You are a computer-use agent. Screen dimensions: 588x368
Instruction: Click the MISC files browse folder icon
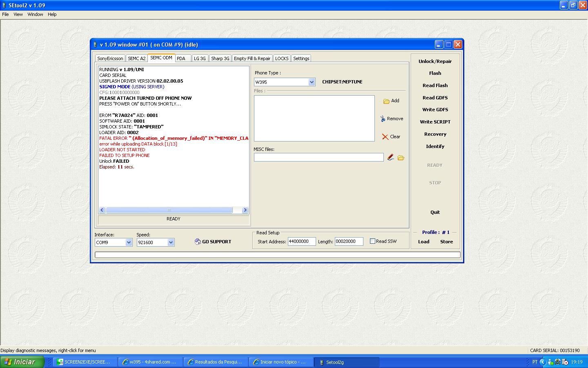(401, 158)
